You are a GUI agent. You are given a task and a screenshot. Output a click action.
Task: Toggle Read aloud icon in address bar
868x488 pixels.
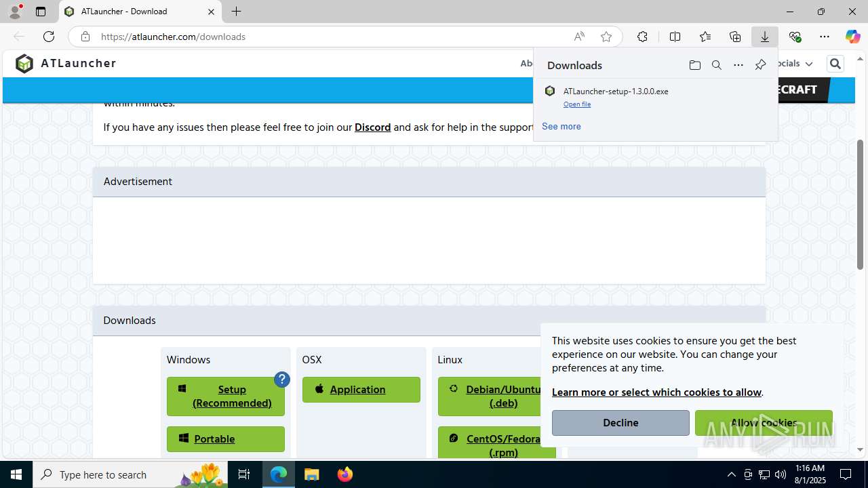(x=579, y=37)
